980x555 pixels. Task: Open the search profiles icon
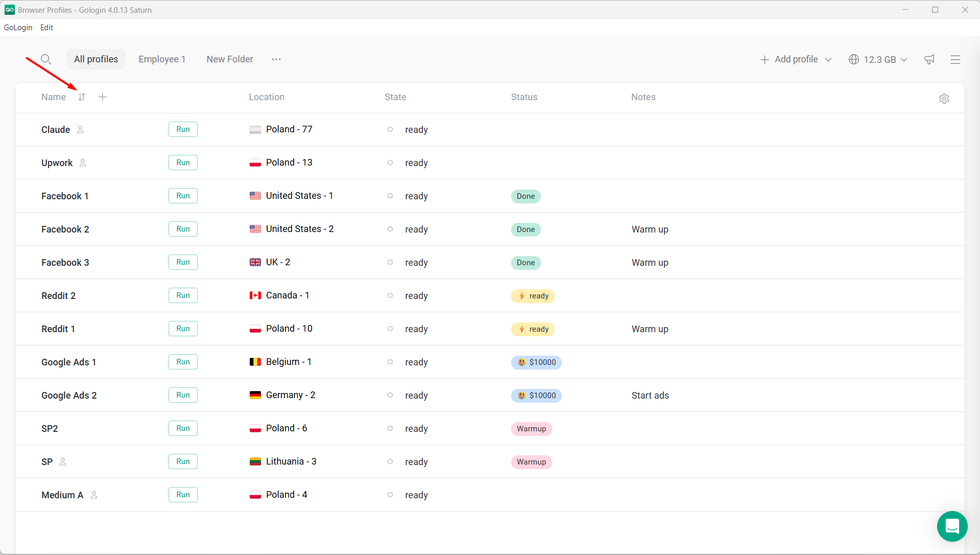(x=46, y=59)
